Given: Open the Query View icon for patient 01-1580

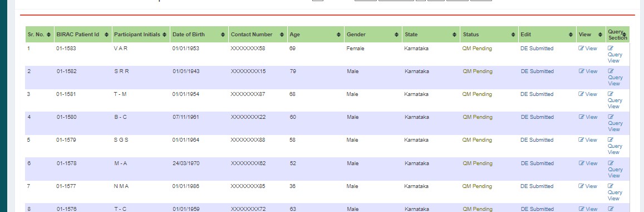Looking at the screenshot, I should click(x=611, y=117).
